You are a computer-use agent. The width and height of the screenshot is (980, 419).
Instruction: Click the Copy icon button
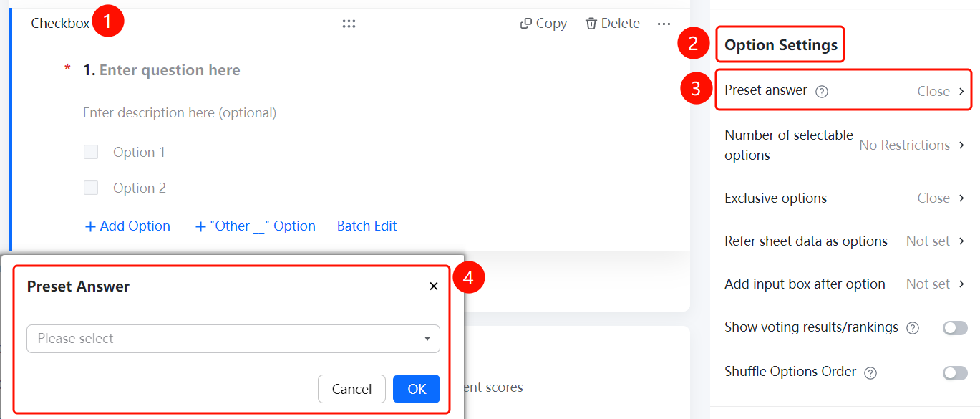[543, 24]
